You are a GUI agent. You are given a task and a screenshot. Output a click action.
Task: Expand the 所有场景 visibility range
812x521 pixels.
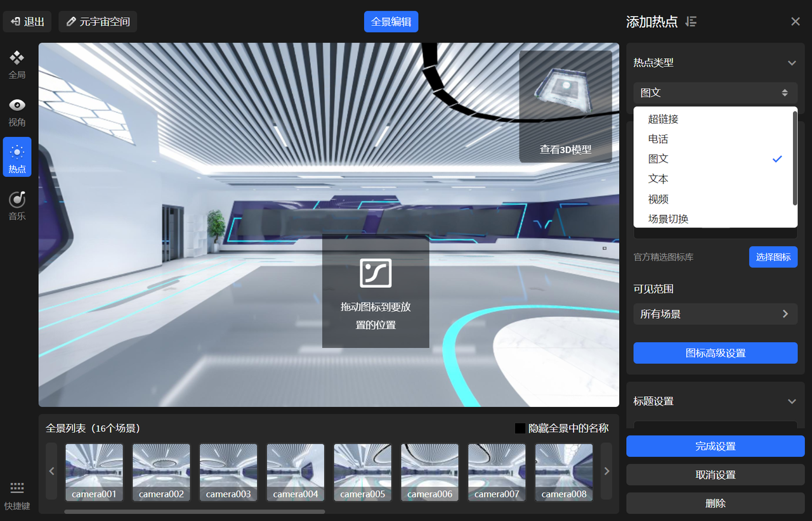click(x=715, y=314)
